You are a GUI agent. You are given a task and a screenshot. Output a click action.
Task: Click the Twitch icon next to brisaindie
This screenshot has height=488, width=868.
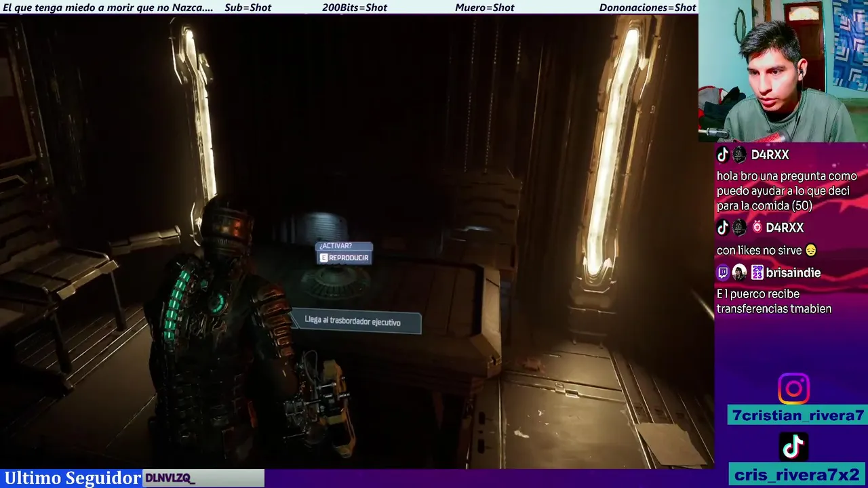click(723, 272)
